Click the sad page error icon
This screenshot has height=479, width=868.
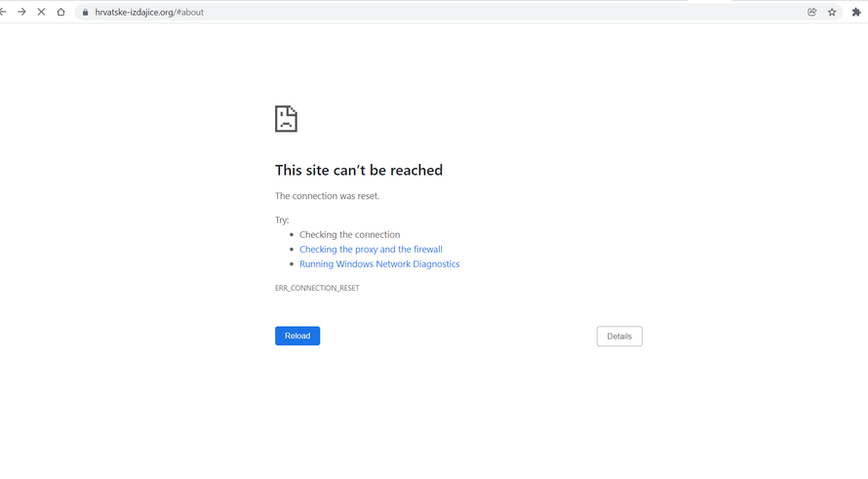[286, 118]
